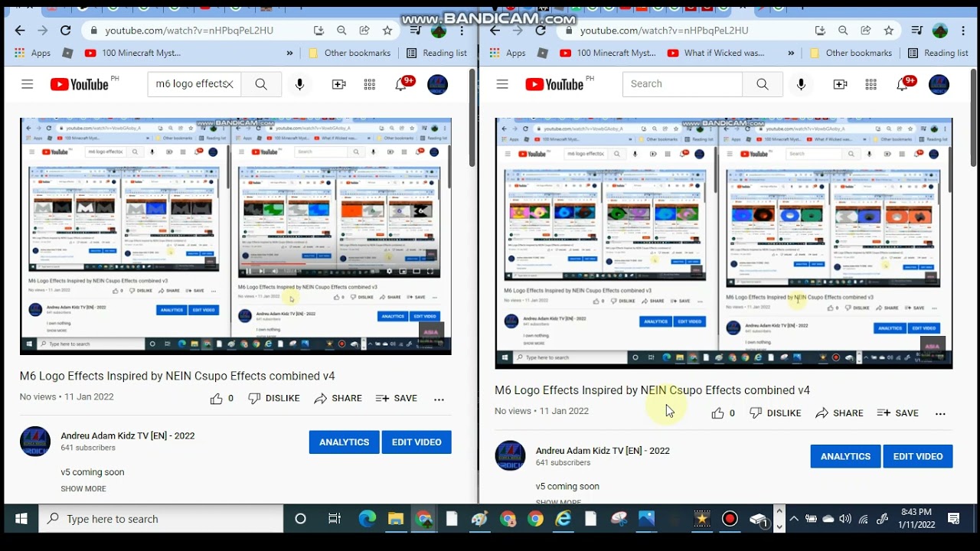Open more actions under the left window's video
This screenshot has height=551, width=980.
(439, 399)
